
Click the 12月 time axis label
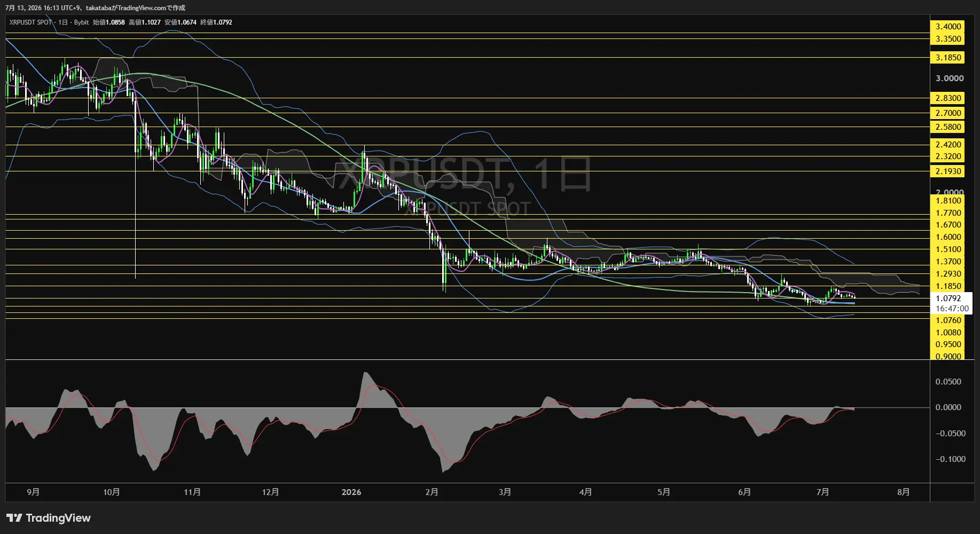point(271,492)
